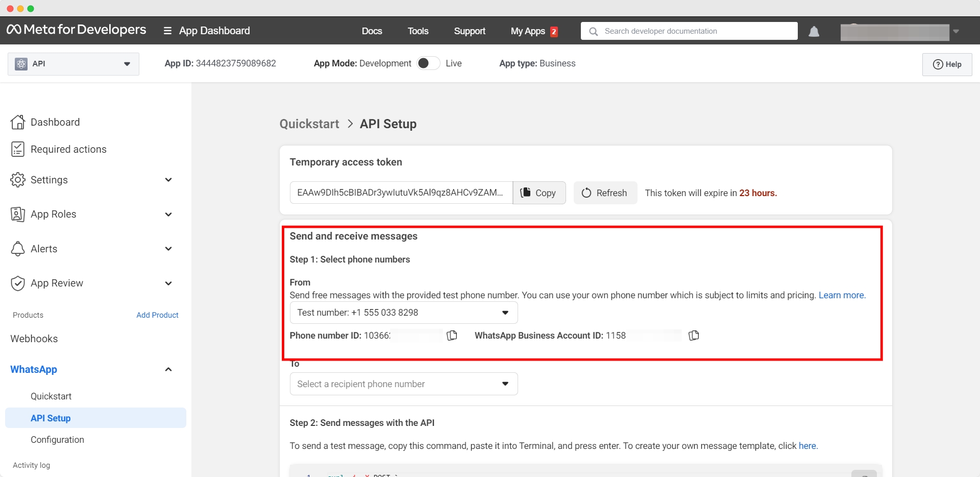Open the Support menu

[x=470, y=31]
